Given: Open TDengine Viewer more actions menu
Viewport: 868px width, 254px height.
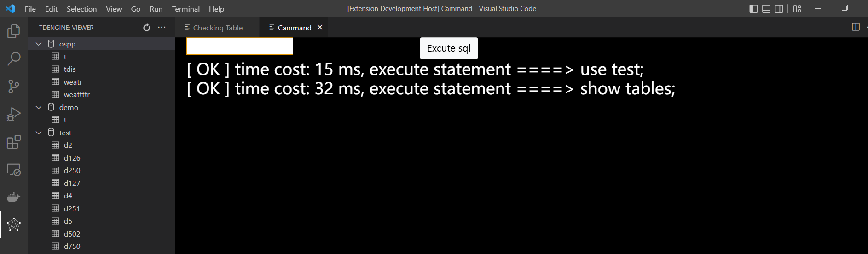Looking at the screenshot, I should pyautogui.click(x=162, y=28).
